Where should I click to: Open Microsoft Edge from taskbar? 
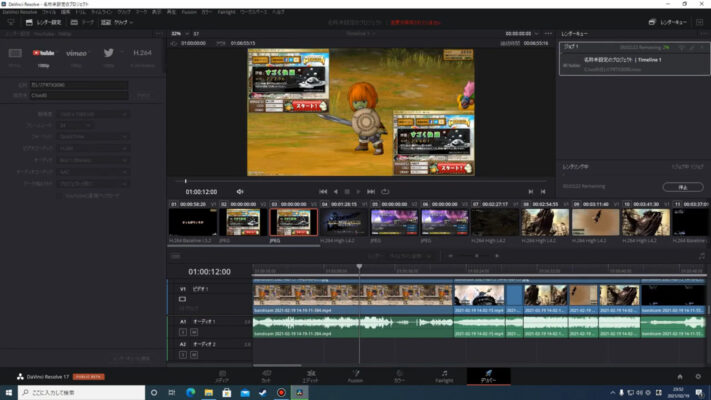point(190,393)
